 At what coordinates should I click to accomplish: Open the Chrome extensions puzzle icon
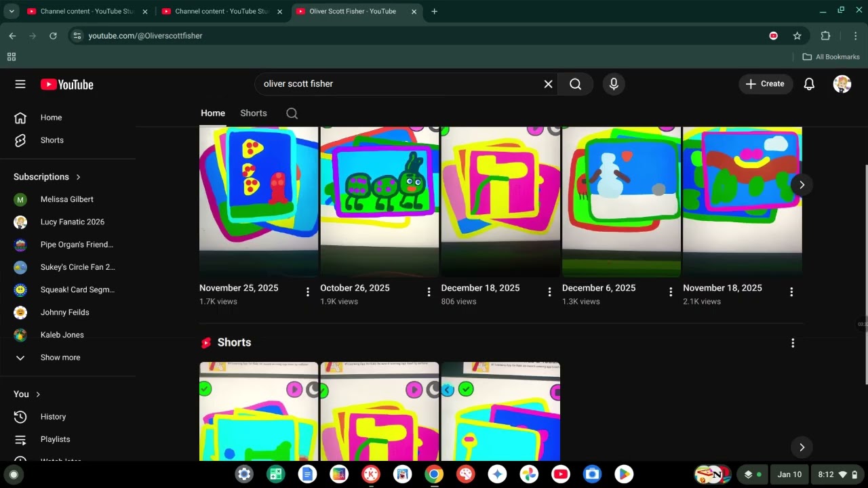point(825,36)
